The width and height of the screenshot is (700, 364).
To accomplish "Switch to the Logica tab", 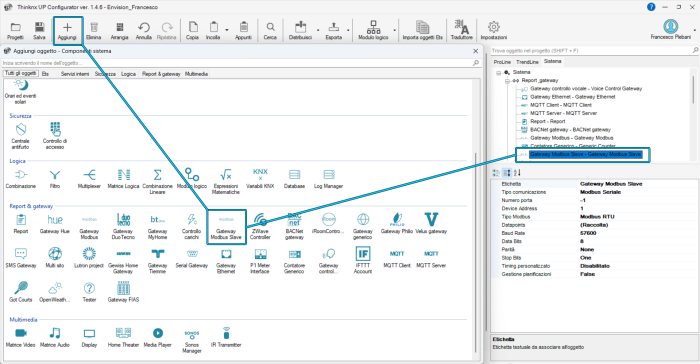I will tap(128, 74).
